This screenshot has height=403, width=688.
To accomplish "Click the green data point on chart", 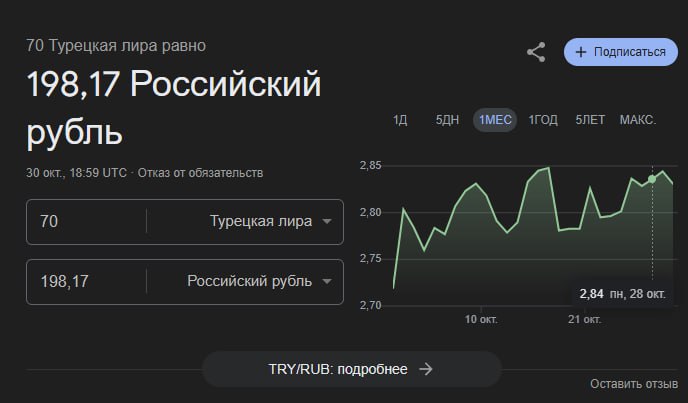I will 652,179.
